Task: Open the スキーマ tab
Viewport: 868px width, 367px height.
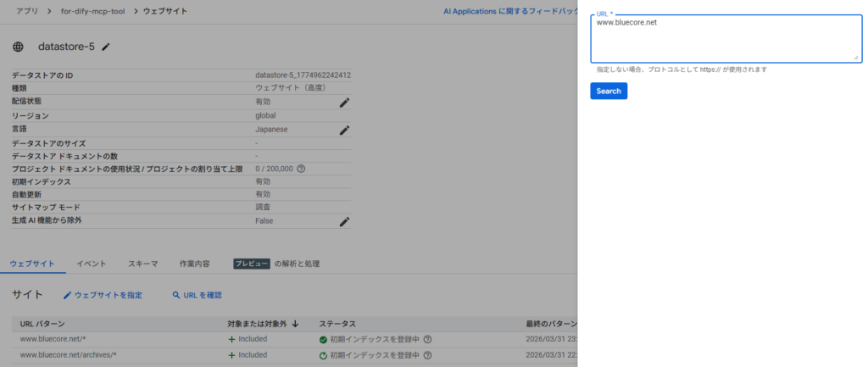Action: 143,264
